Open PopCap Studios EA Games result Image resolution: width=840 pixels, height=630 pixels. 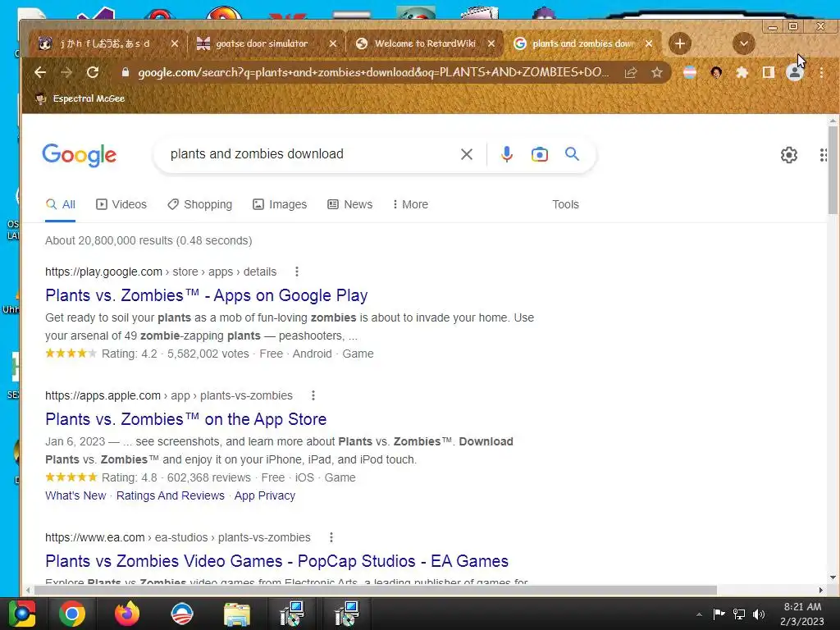pos(277,561)
